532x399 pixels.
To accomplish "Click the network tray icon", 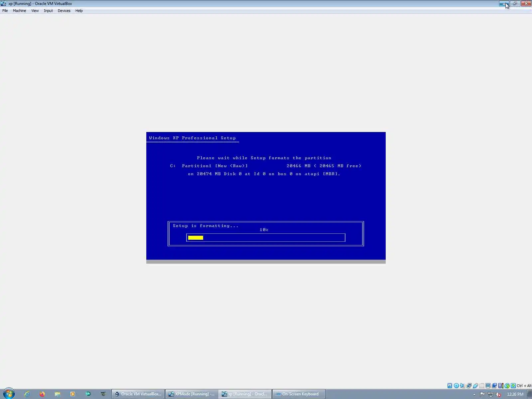I will 490,394.
